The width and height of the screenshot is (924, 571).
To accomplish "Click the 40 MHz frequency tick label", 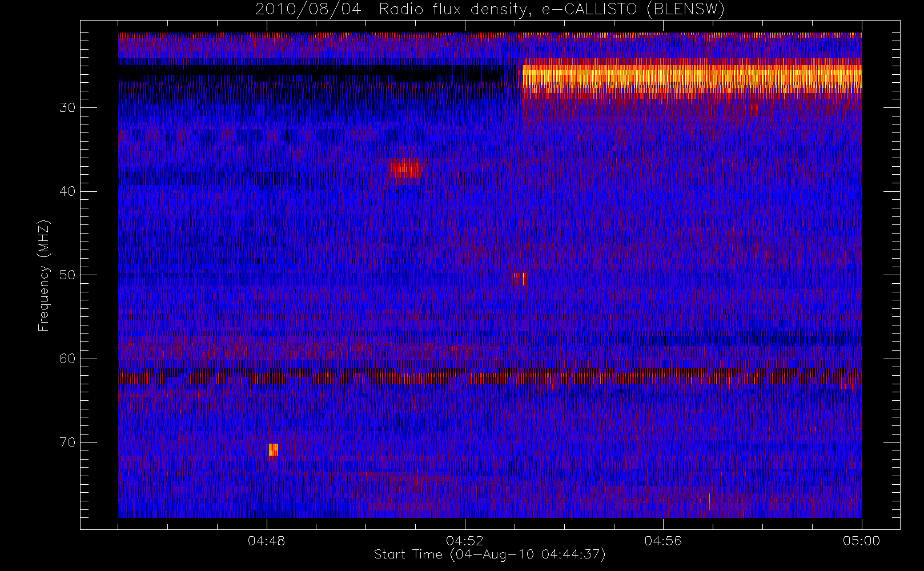I will [x=67, y=191].
